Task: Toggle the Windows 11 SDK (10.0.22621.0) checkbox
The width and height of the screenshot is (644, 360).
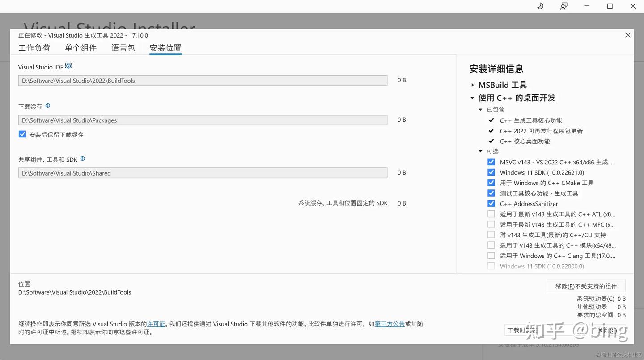Action: 491,172
